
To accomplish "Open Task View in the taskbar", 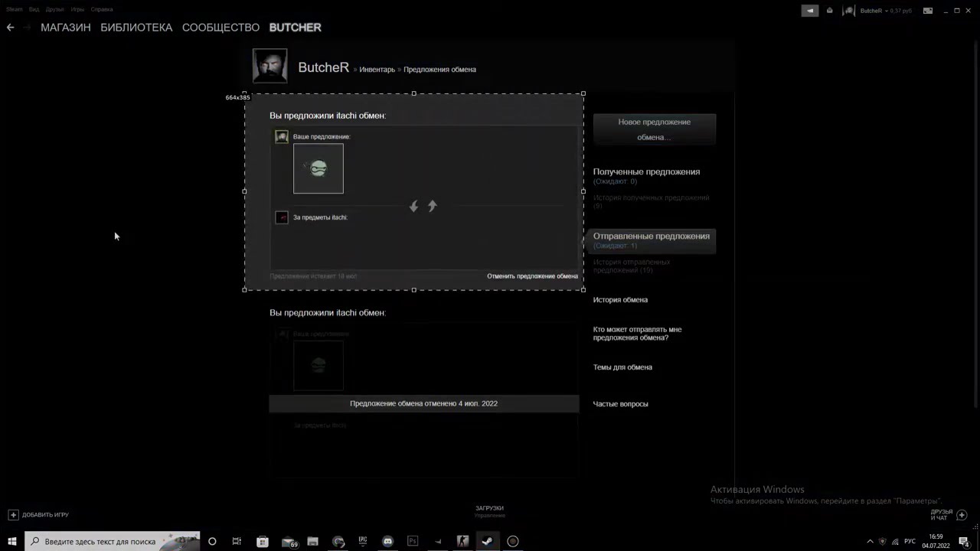I will pyautogui.click(x=237, y=541).
